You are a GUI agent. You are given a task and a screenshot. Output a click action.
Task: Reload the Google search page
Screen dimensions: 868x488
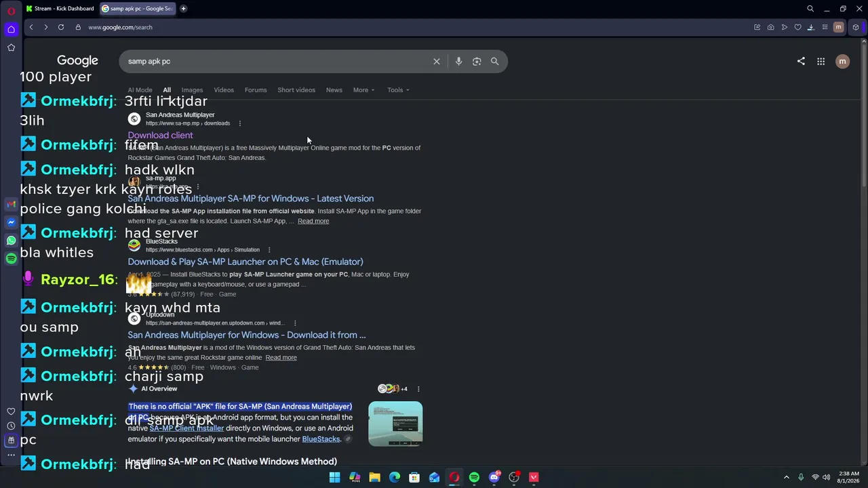pos(61,27)
